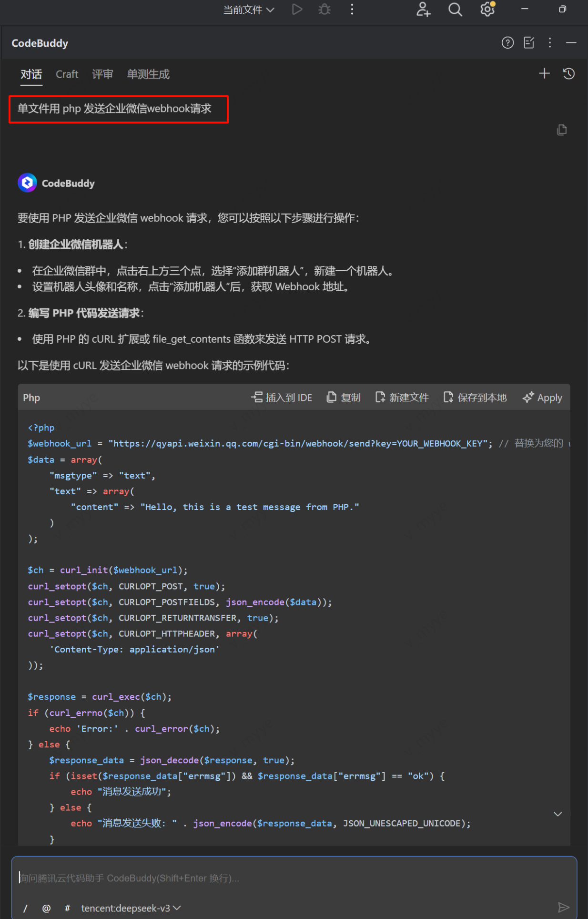Click 保存到本地 to save the code
Viewport: 588px width, 919px height.
coord(475,398)
